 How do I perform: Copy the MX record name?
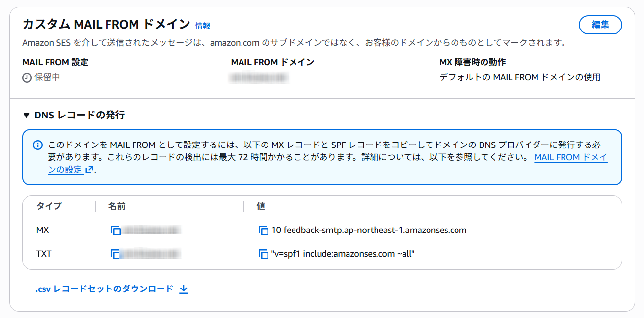pos(116,231)
